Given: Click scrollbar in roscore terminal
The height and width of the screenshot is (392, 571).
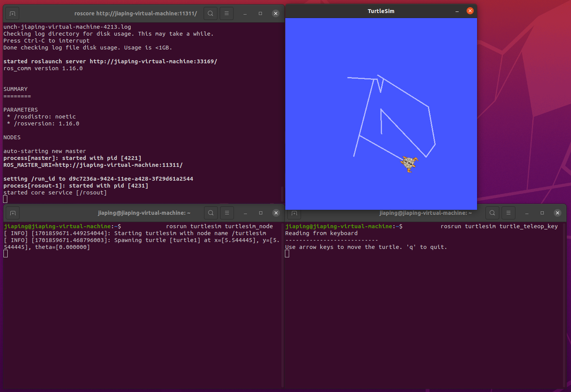Looking at the screenshot, I should pos(283,194).
